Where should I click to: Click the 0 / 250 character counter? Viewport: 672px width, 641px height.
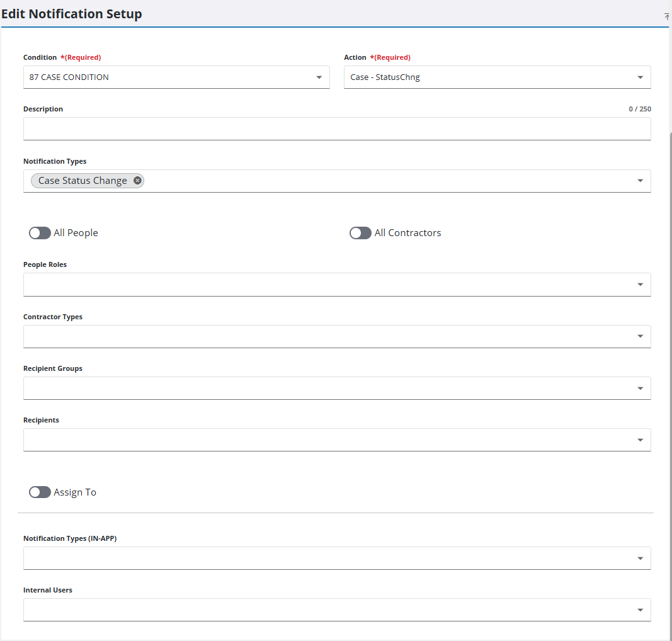pyautogui.click(x=640, y=109)
